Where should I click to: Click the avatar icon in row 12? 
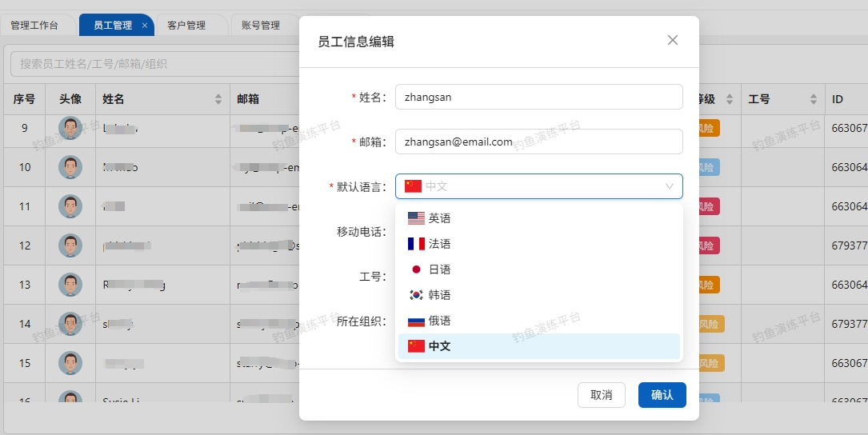[70, 245]
